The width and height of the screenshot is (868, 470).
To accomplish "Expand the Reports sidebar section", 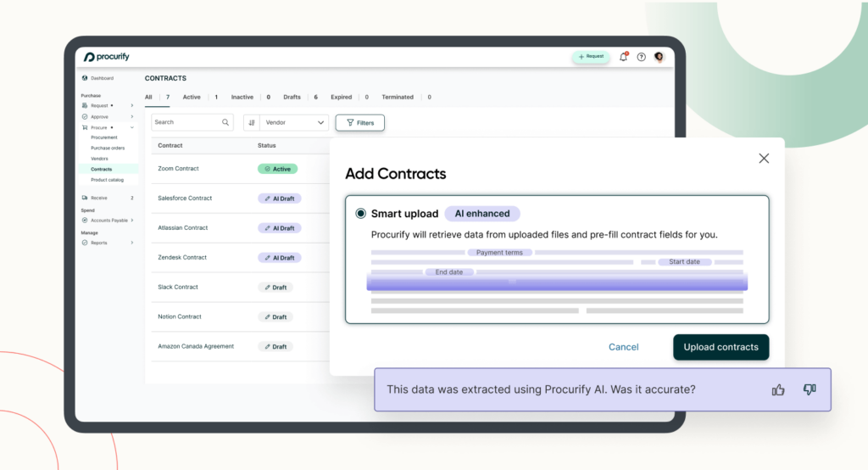I will coord(131,243).
